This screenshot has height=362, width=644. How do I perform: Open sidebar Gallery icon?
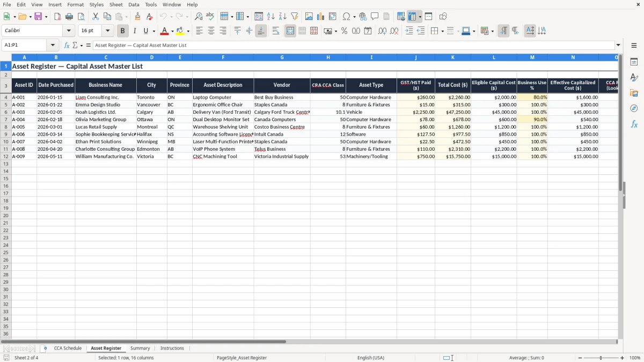(x=634, y=93)
